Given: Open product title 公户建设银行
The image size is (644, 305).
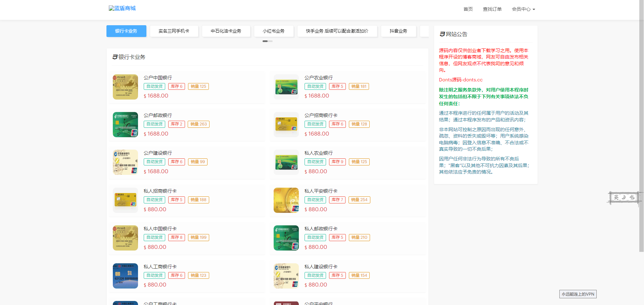Looking at the screenshot, I should (x=158, y=153).
